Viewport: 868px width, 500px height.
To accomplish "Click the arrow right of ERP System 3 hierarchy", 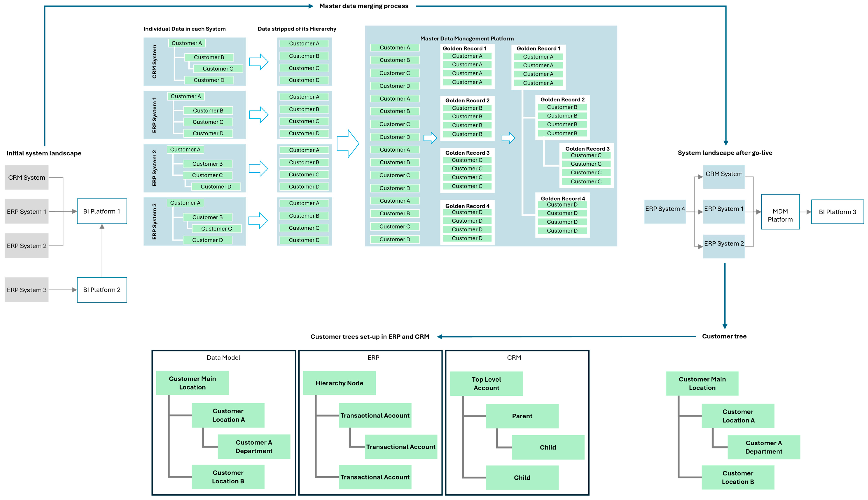I will [x=258, y=221].
